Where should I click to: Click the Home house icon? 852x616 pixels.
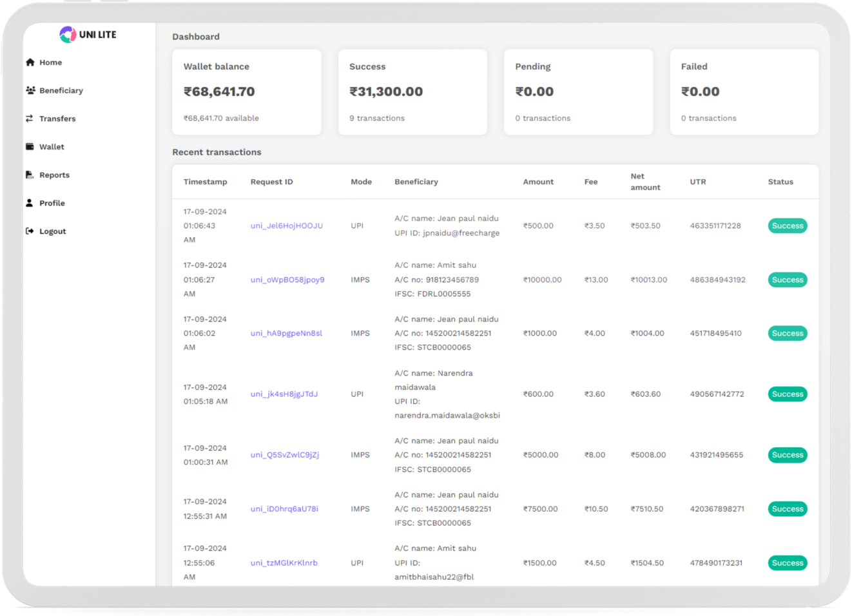click(x=30, y=63)
